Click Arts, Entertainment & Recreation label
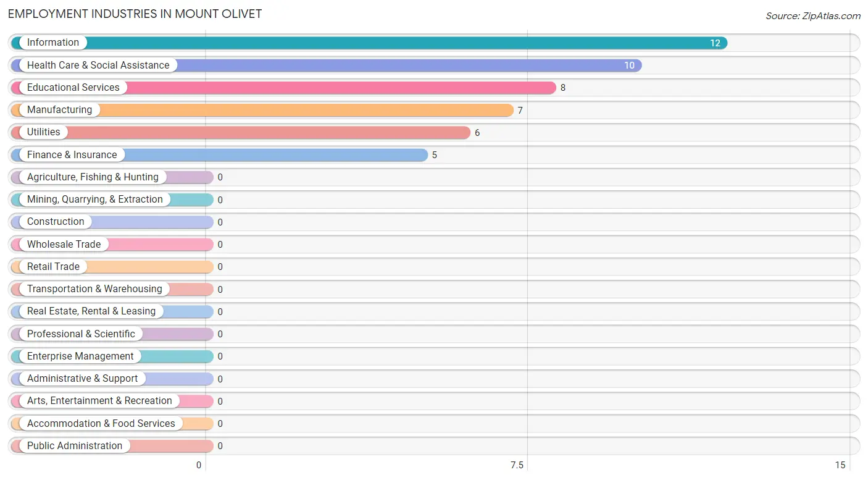This screenshot has width=868, height=480. 99,401
